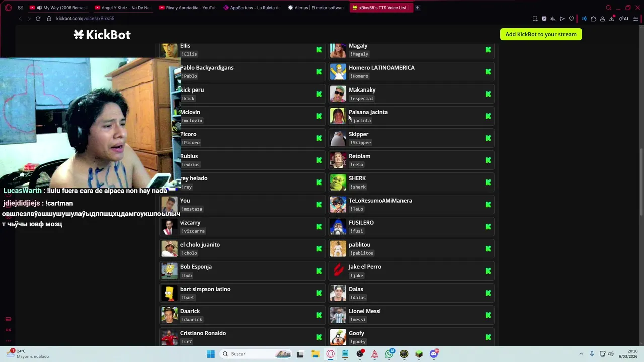This screenshot has height=362, width=644.
Task: Switch to AppSorteos La Ruleta tab
Action: click(x=252, y=8)
